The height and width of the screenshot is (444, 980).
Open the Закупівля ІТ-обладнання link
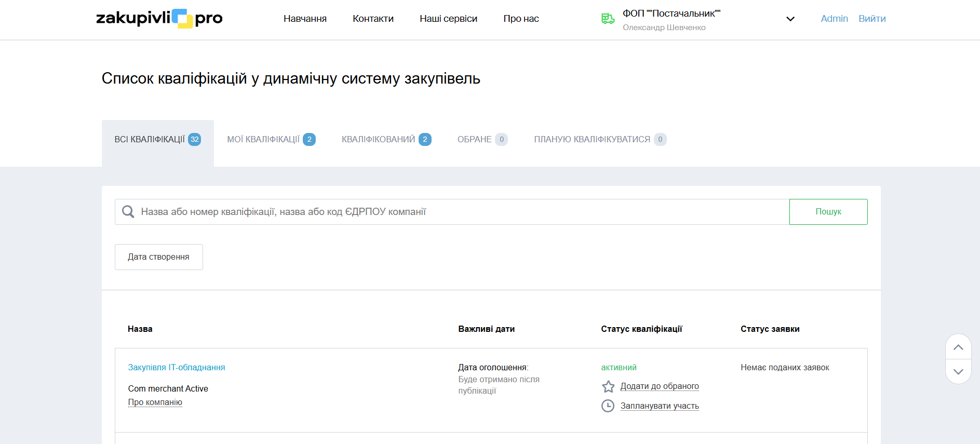(177, 367)
